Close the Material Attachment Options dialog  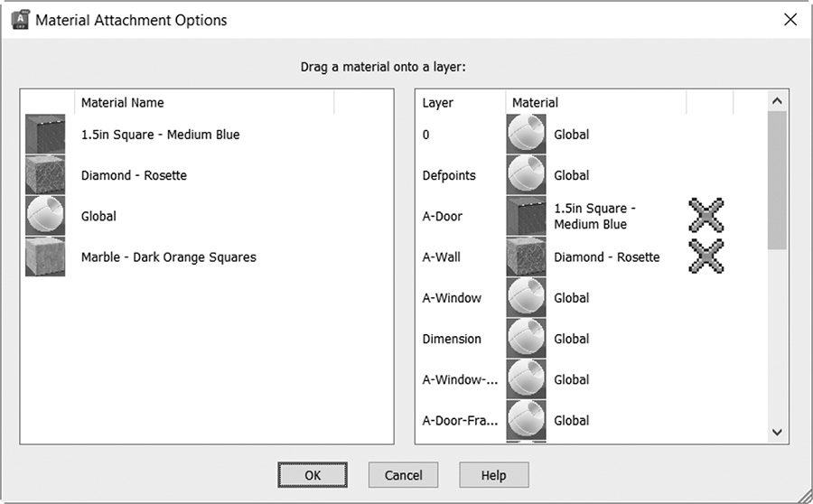790,20
